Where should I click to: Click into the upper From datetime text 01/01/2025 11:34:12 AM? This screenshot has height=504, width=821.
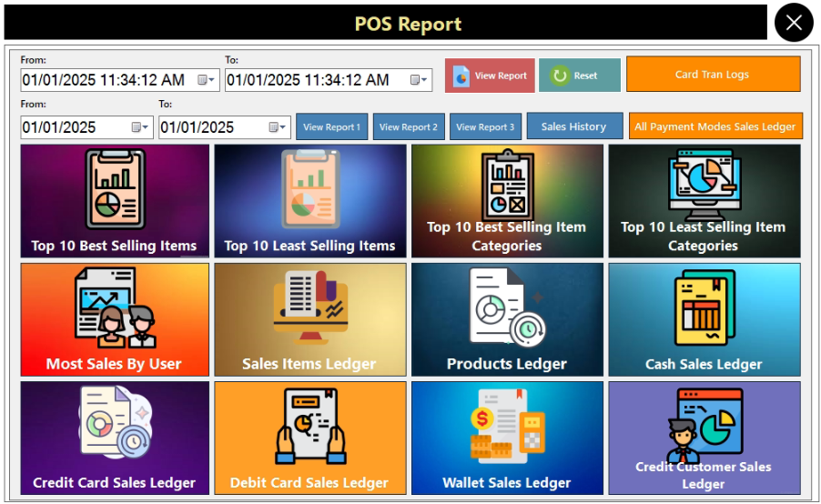103,80
